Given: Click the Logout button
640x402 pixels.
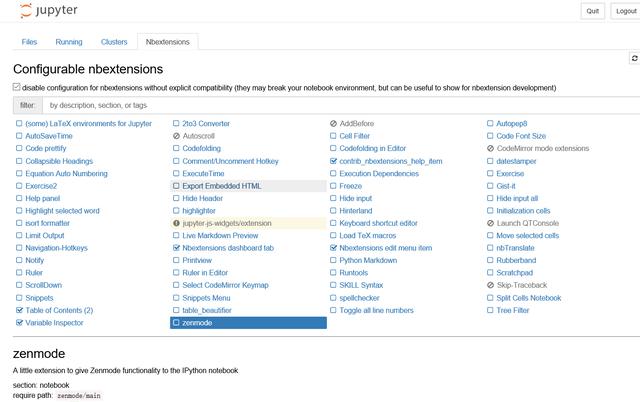Looking at the screenshot, I should 625,11.
